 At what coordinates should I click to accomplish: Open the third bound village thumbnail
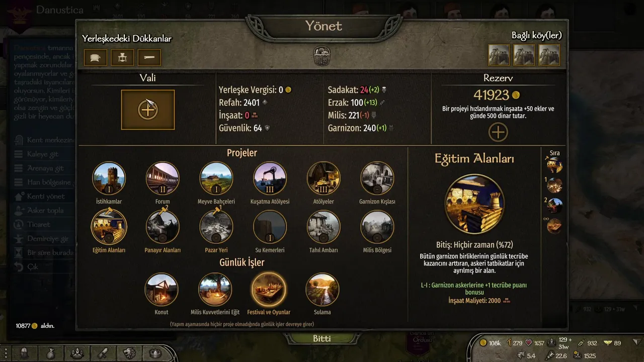549,55
